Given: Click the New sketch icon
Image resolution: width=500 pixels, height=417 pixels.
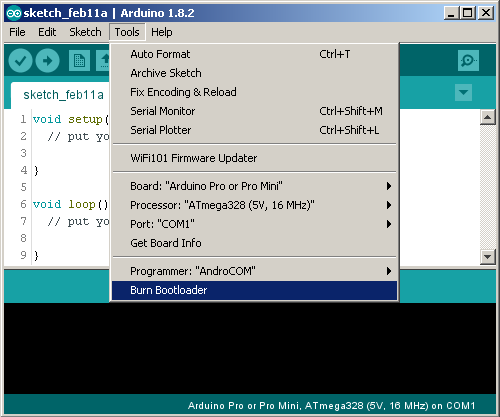Looking at the screenshot, I should [79, 60].
